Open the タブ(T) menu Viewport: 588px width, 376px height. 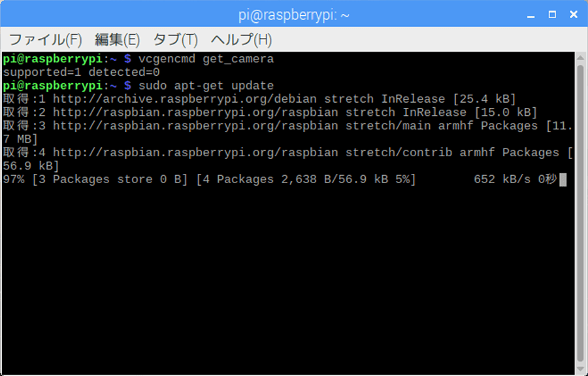(x=175, y=40)
